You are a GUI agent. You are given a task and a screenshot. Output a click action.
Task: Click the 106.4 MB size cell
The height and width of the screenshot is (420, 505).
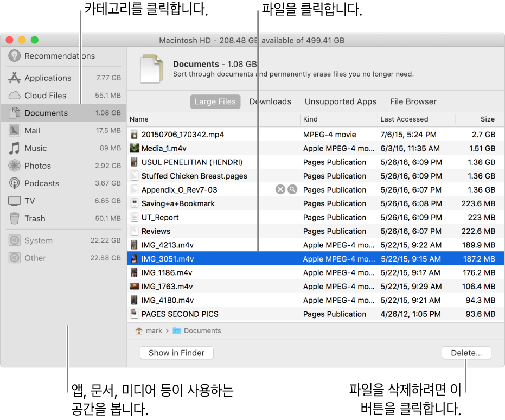[478, 287]
